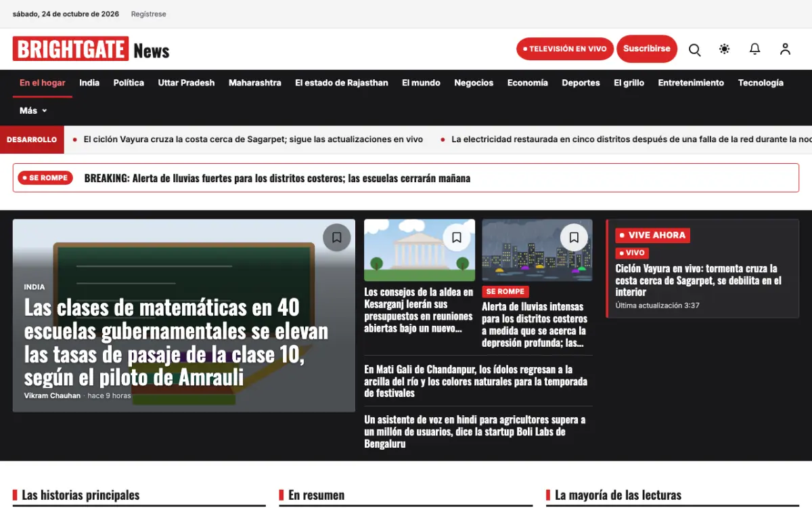Click the SE ROMPE tag on rain article
Image resolution: width=812 pixels, height=508 pixels.
coord(505,291)
